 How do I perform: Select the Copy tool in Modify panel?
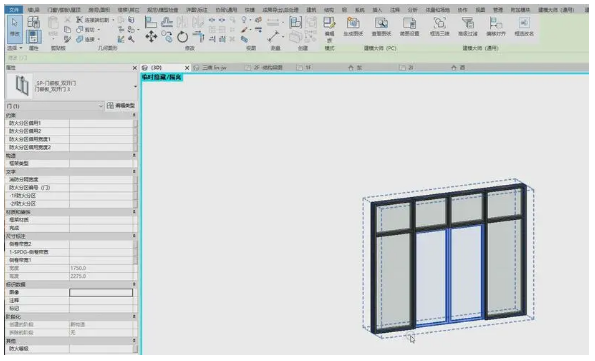pyautogui.click(x=167, y=36)
